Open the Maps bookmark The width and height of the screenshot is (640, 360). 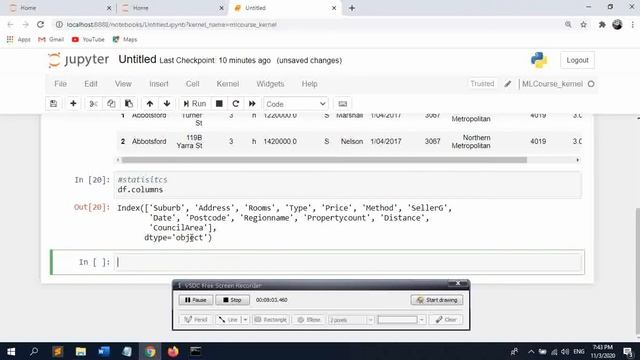[x=125, y=40]
